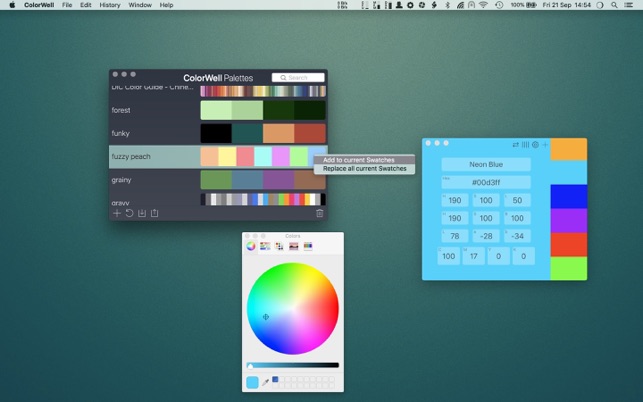Switch to Pencils tab in Colors
Viewport: 643px width, 402px height.
308,246
